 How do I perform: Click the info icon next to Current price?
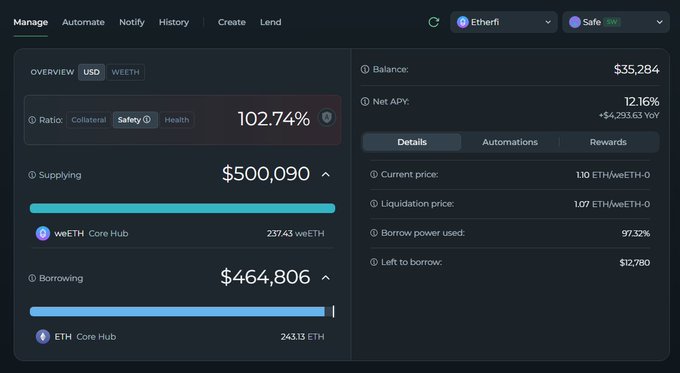click(374, 174)
